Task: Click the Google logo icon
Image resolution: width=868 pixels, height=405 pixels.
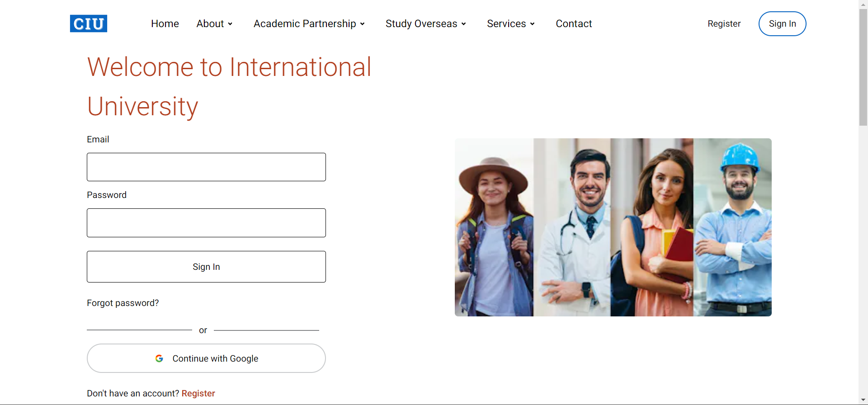Action: point(159,358)
